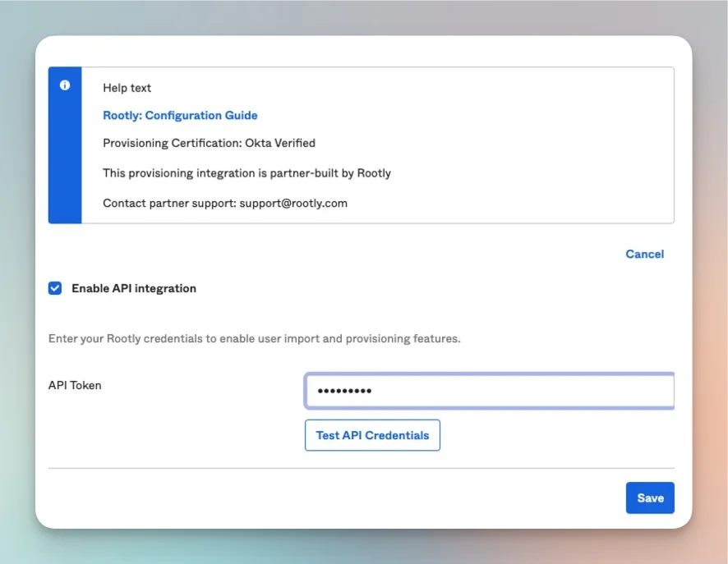Click the 'Enable API integration' label
Viewport: 728px width, 564px height.
tap(134, 288)
